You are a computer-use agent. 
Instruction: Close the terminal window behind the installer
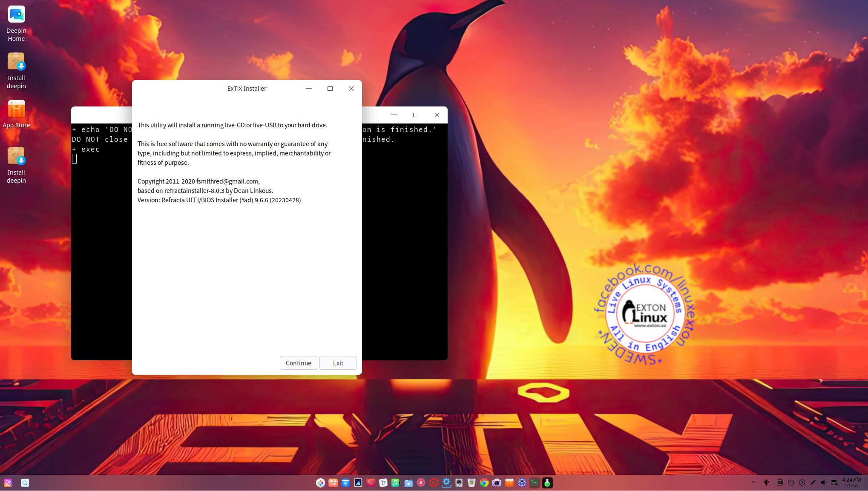(x=437, y=115)
